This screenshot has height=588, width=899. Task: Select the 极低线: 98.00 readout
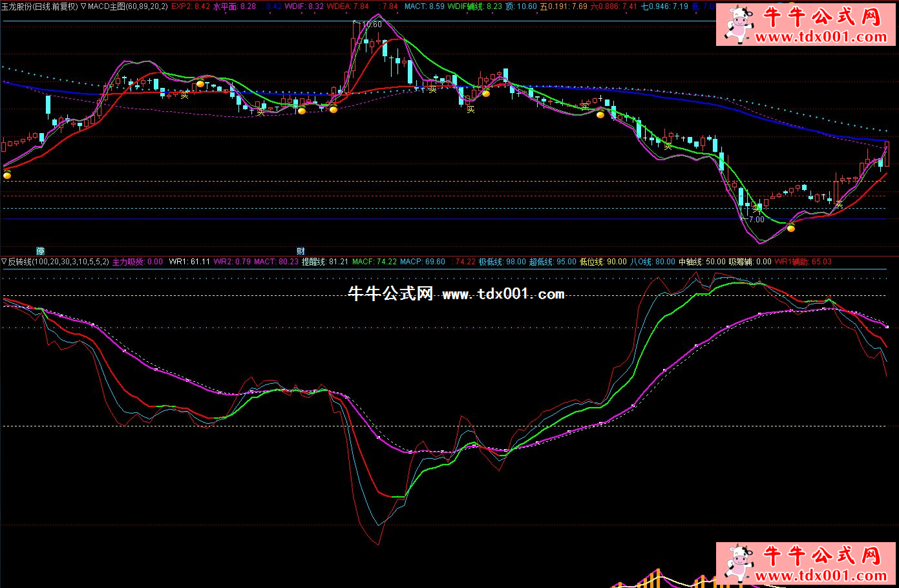502,262
